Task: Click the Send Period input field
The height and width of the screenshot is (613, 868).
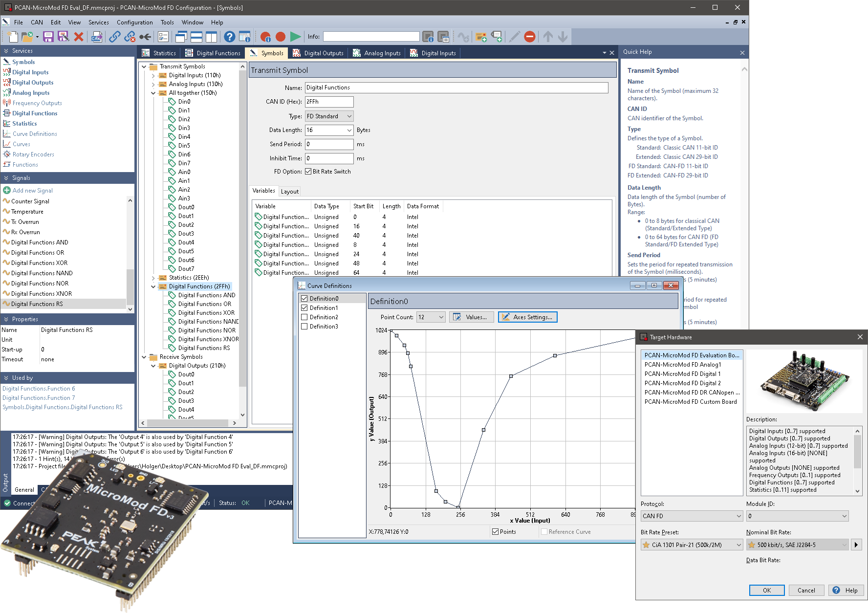Action: pyautogui.click(x=329, y=144)
